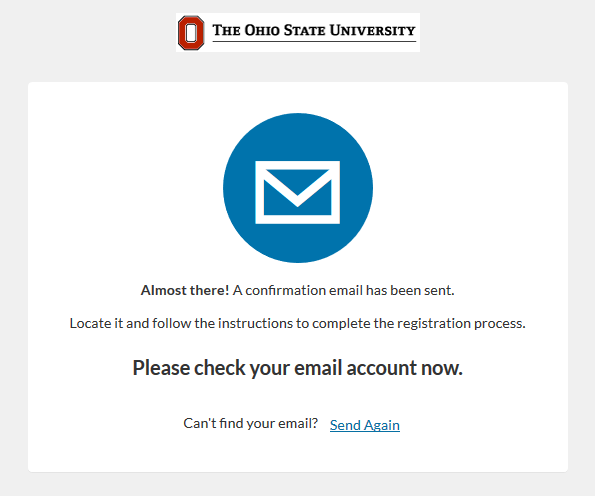This screenshot has height=496, width=595.
Task: Click the word "confirmation" in the message
Action: 286,290
